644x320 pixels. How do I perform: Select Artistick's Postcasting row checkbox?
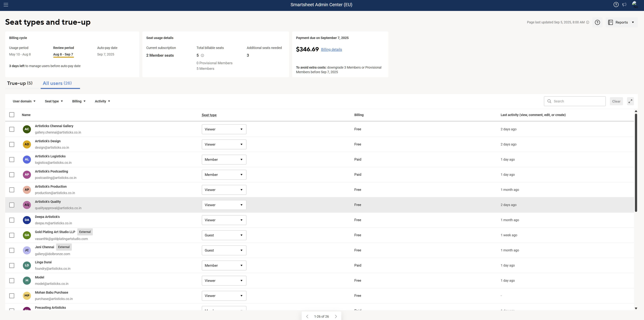click(x=12, y=175)
